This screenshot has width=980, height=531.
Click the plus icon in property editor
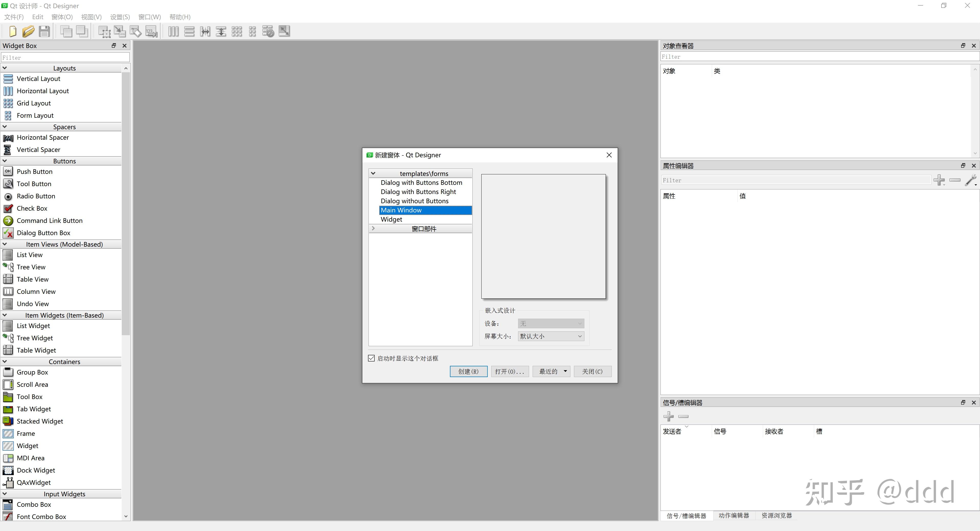coord(939,180)
